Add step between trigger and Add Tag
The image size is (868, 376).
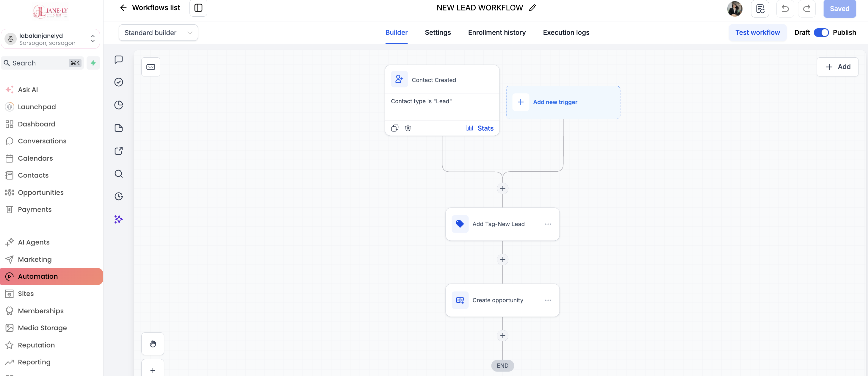(x=502, y=188)
